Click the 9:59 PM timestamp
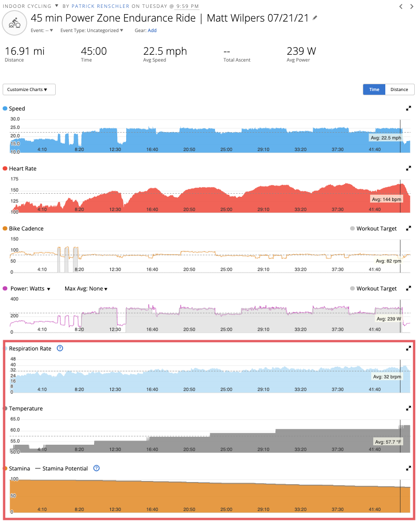 pyautogui.click(x=188, y=6)
